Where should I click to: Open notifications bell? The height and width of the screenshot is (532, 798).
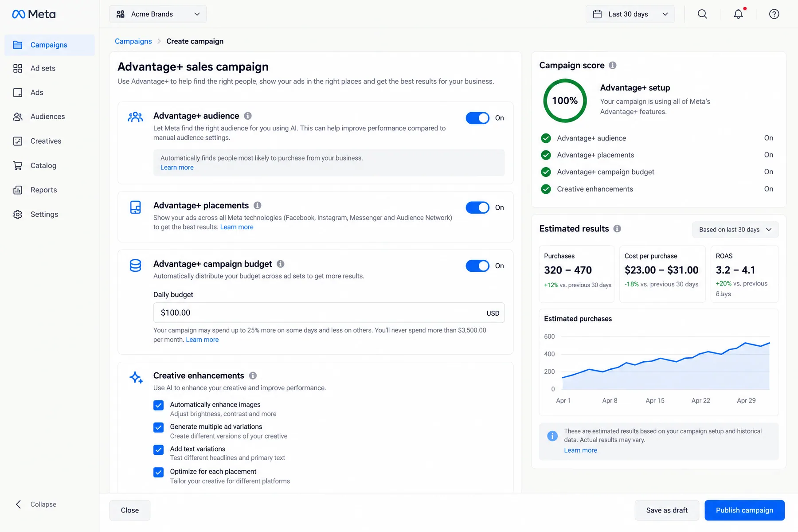738,14
